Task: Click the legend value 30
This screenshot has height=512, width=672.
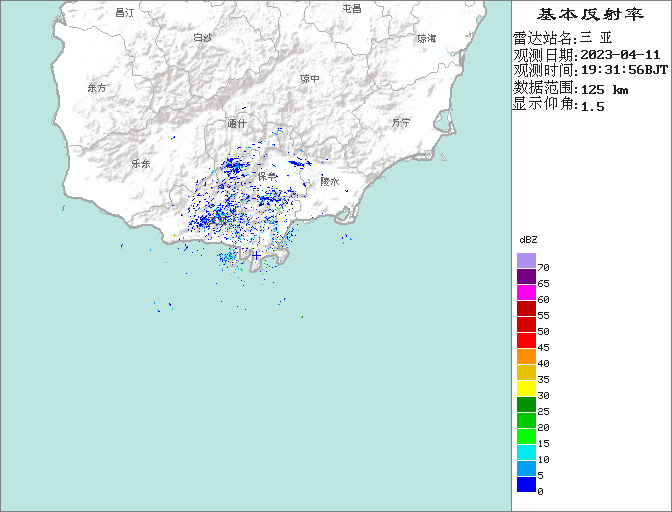Action: (543, 395)
